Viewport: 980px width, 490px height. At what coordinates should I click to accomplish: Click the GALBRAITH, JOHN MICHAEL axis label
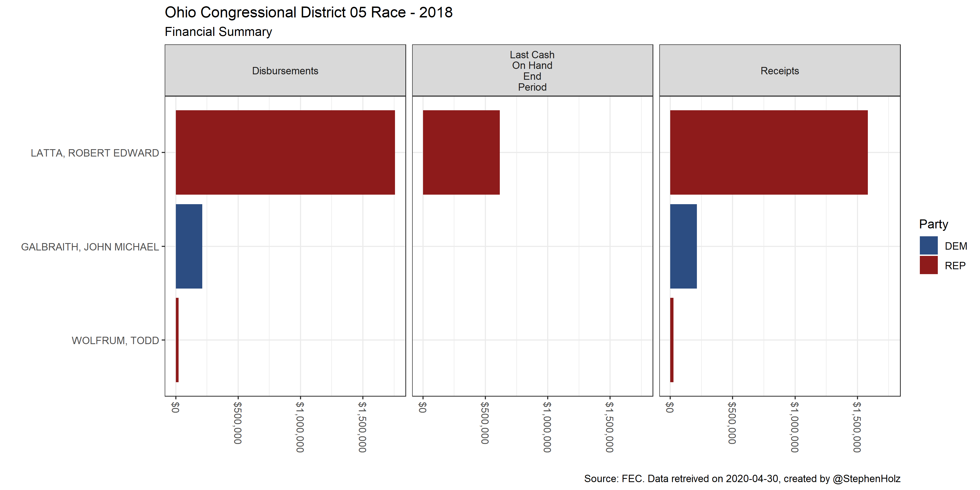[x=90, y=247]
